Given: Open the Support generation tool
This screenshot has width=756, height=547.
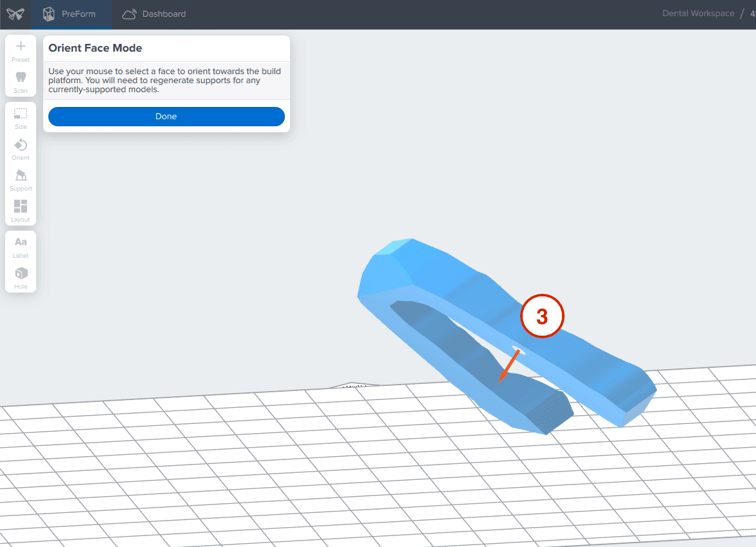Looking at the screenshot, I should 21,180.
